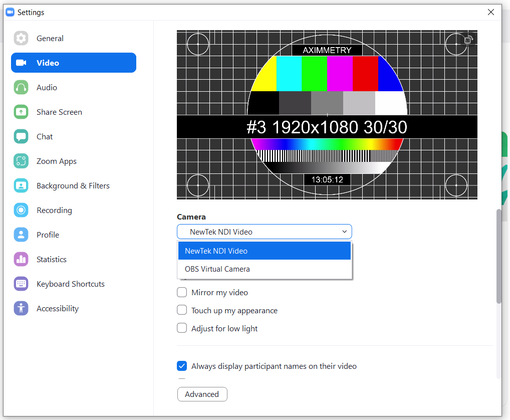510x420 pixels.
Task: Rotate the video preview using corner icon
Action: 468,40
